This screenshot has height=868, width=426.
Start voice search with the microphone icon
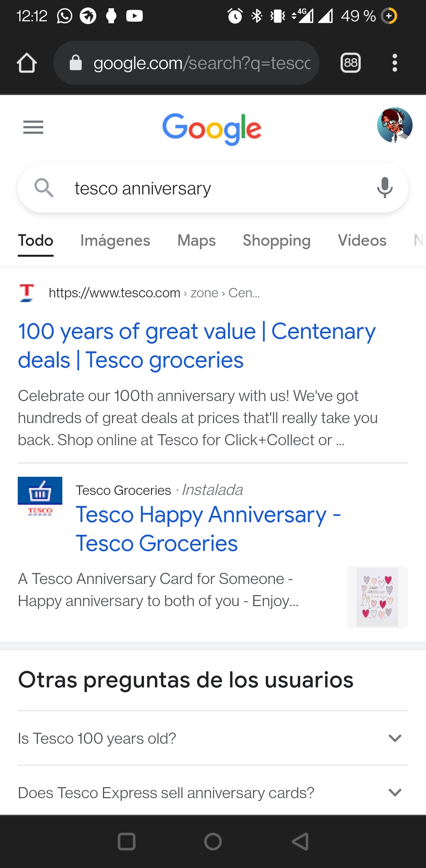pyautogui.click(x=385, y=188)
